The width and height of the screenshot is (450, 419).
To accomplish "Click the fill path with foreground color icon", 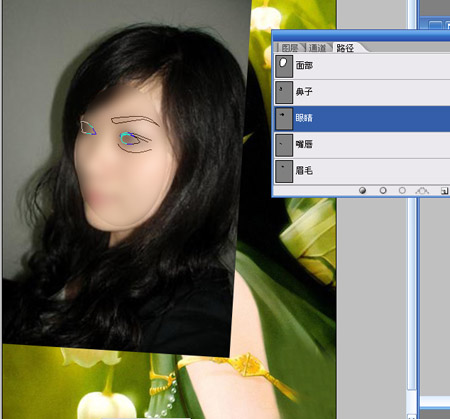I will click(x=363, y=190).
